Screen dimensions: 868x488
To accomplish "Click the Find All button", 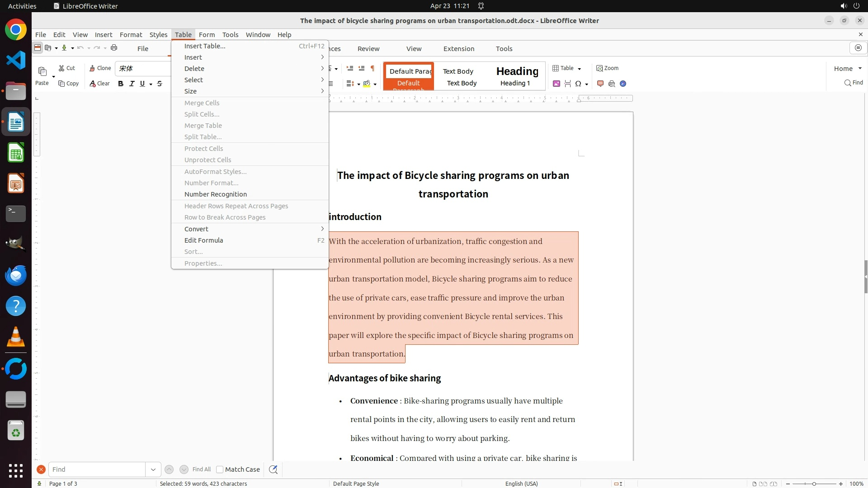I will tap(201, 469).
